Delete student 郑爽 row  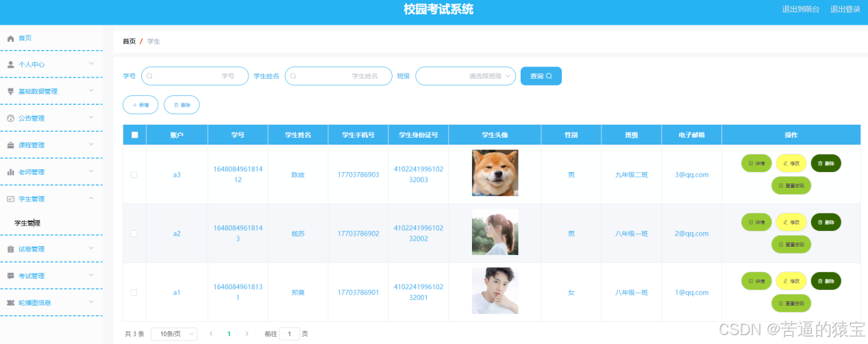826,281
